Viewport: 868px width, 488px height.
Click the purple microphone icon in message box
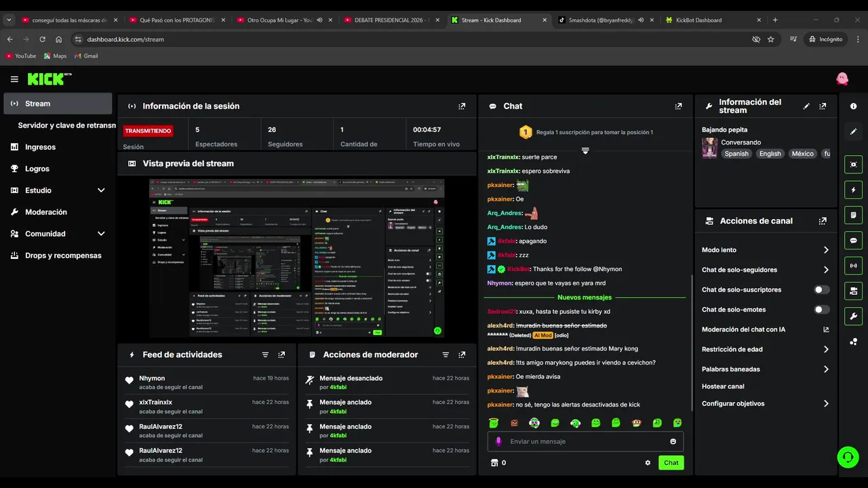(498, 441)
